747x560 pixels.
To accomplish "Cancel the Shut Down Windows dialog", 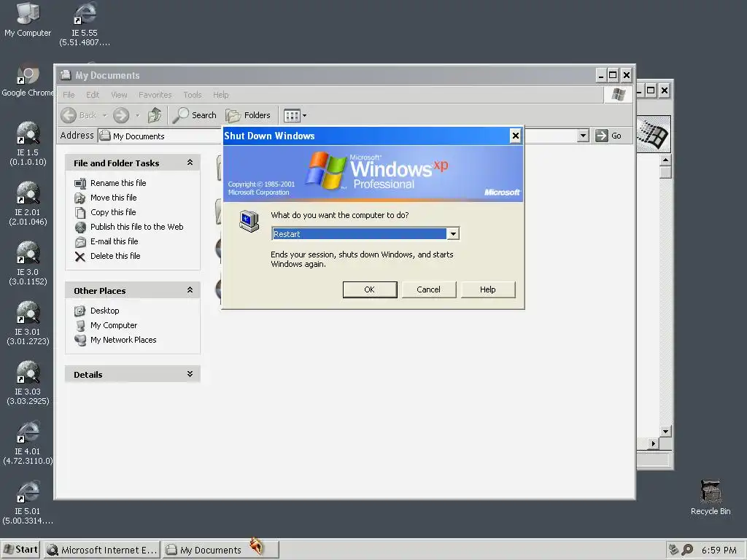I will point(429,289).
